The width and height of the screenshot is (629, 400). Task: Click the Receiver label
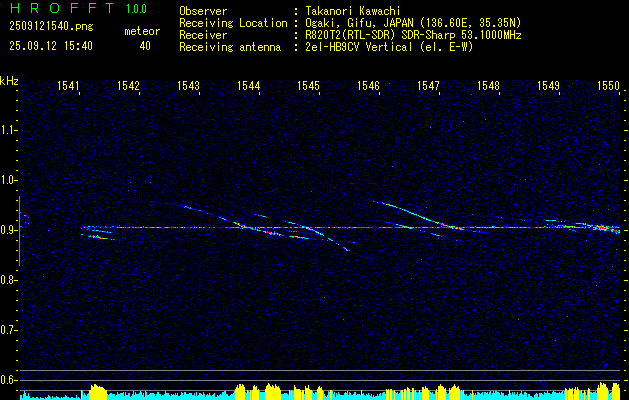click(203, 35)
